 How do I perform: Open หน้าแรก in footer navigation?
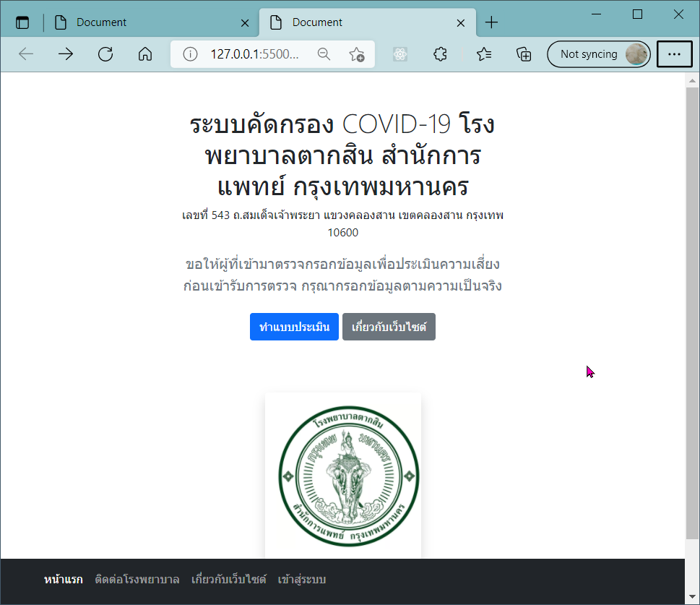pos(64,580)
